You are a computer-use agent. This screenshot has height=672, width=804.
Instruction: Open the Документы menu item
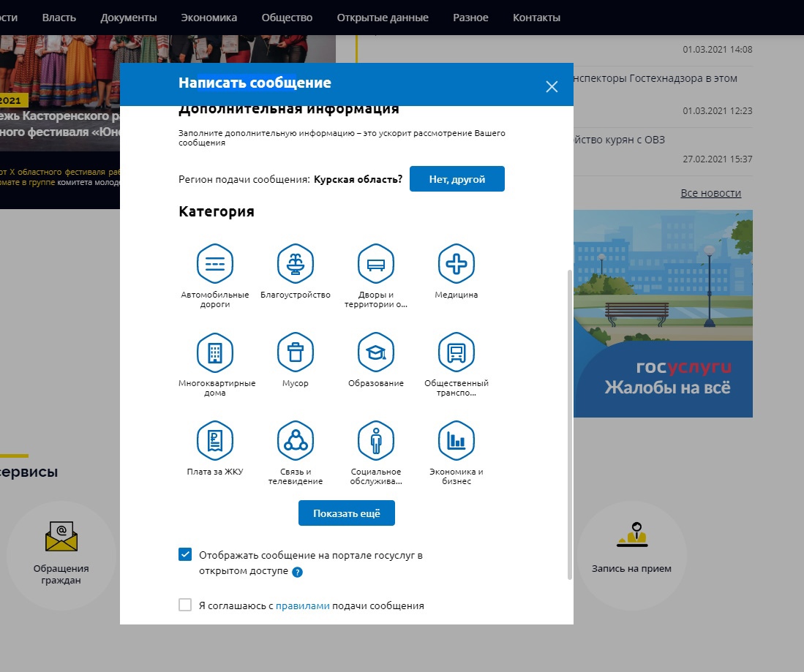pos(129,18)
